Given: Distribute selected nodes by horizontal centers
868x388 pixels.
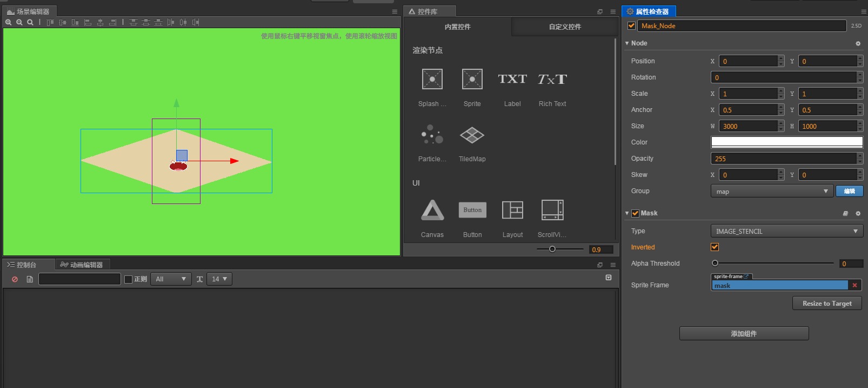Looking at the screenshot, I should click(183, 22).
